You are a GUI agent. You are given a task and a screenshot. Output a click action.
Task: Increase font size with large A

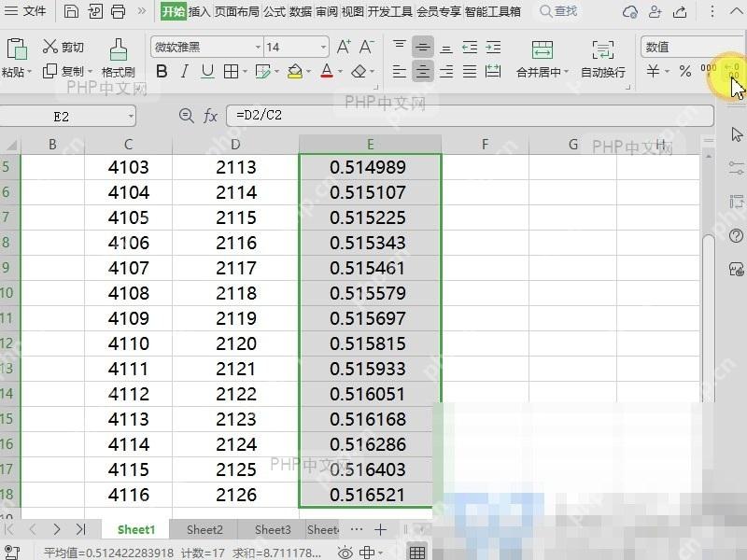click(x=344, y=47)
